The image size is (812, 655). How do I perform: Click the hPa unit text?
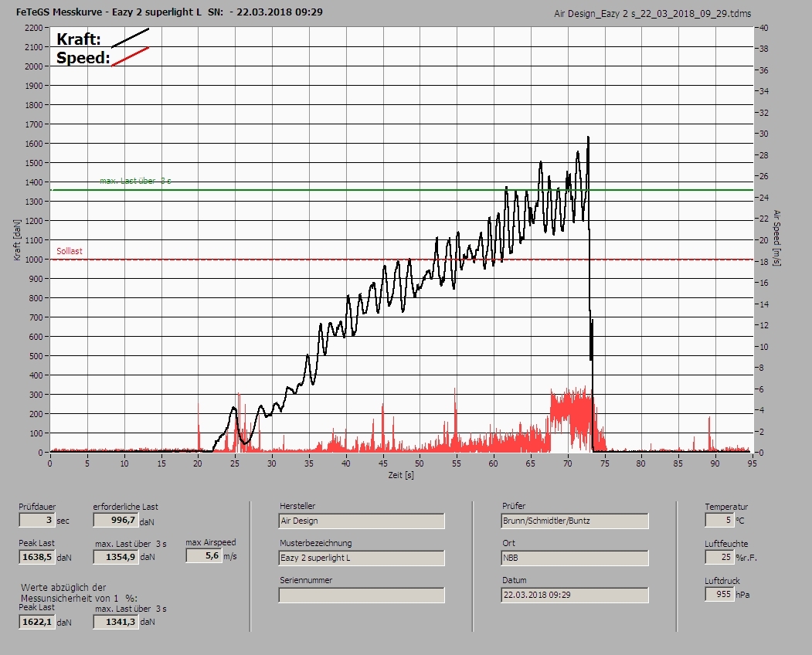742,595
